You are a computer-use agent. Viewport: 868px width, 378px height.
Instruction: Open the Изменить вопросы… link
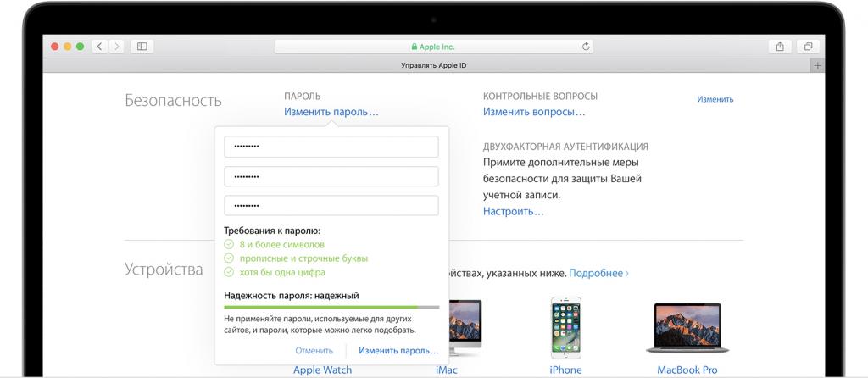click(x=534, y=112)
